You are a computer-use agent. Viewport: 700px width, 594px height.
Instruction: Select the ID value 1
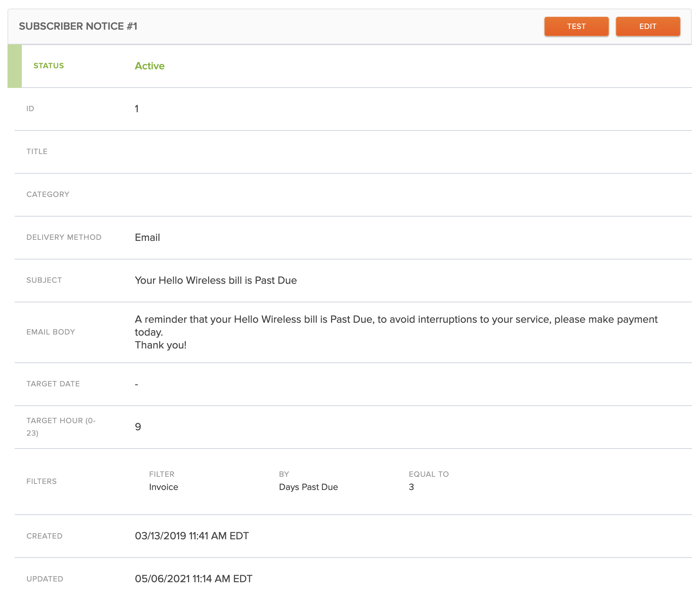pos(136,109)
